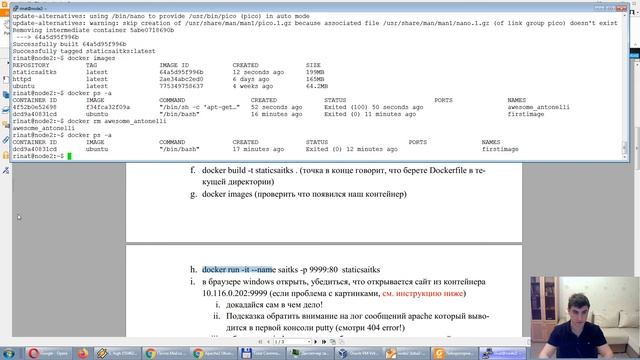The width and height of the screenshot is (640, 360).
Task: Go to next page in document viewer
Action: coord(316,342)
